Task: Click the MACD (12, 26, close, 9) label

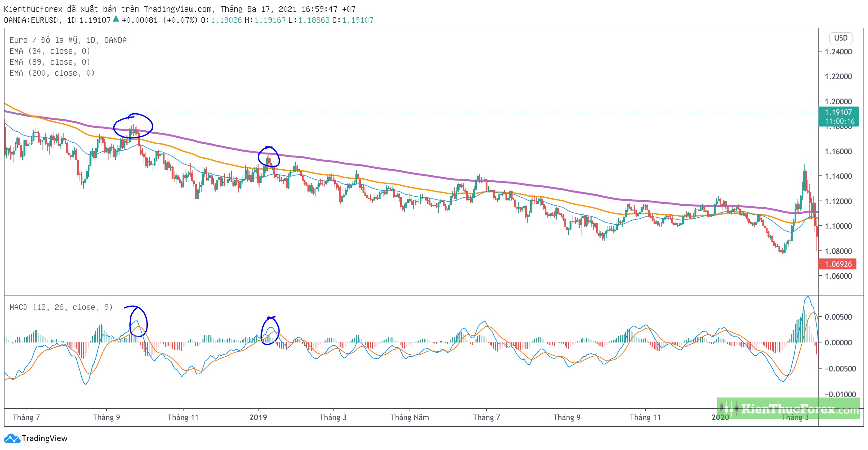Action: coord(61,307)
